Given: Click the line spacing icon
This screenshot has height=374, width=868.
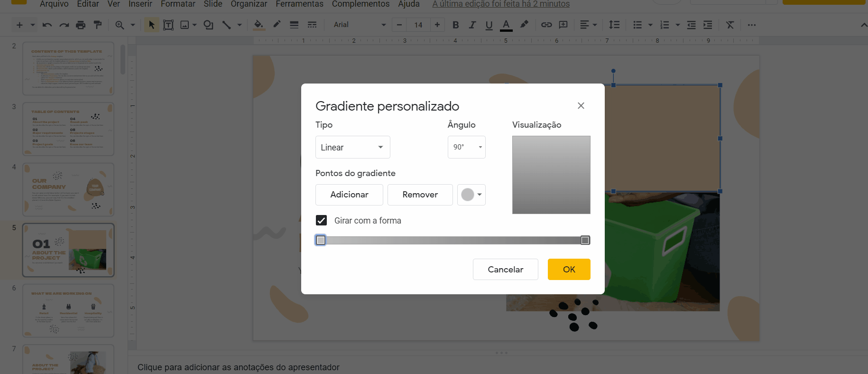Looking at the screenshot, I should [x=614, y=25].
